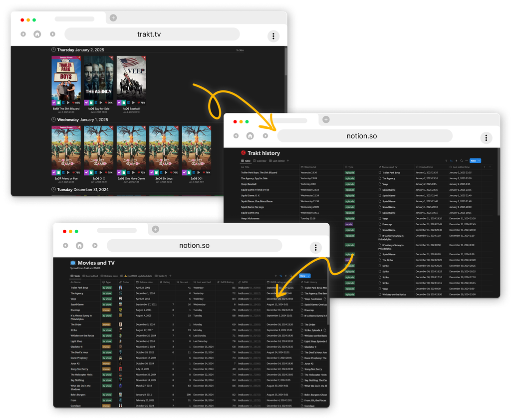Toggle the watched checkmark on Squid Game 2x07
Viewport: 511px width, 420px height.
pos(54,172)
